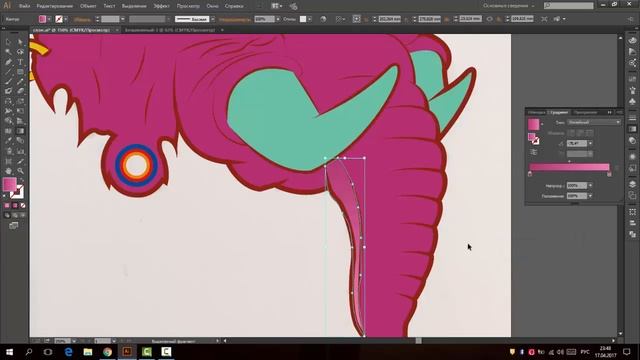Open the Recolor Artwork wheel icon

(323, 19)
